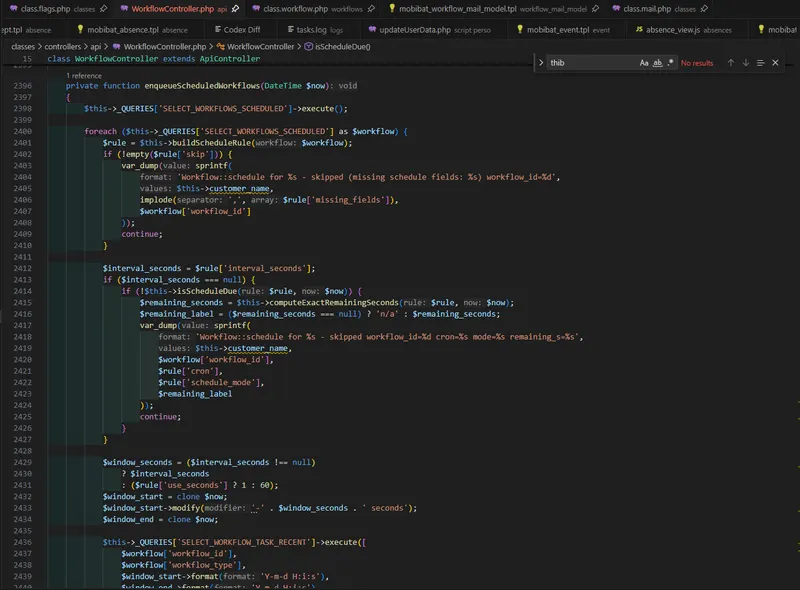Expand the replace field chevron
The image size is (800, 590).
[x=541, y=63]
